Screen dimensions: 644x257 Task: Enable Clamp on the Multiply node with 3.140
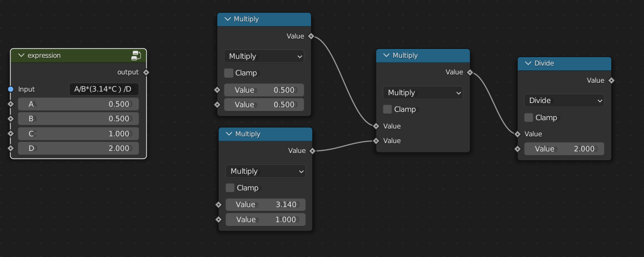point(230,188)
